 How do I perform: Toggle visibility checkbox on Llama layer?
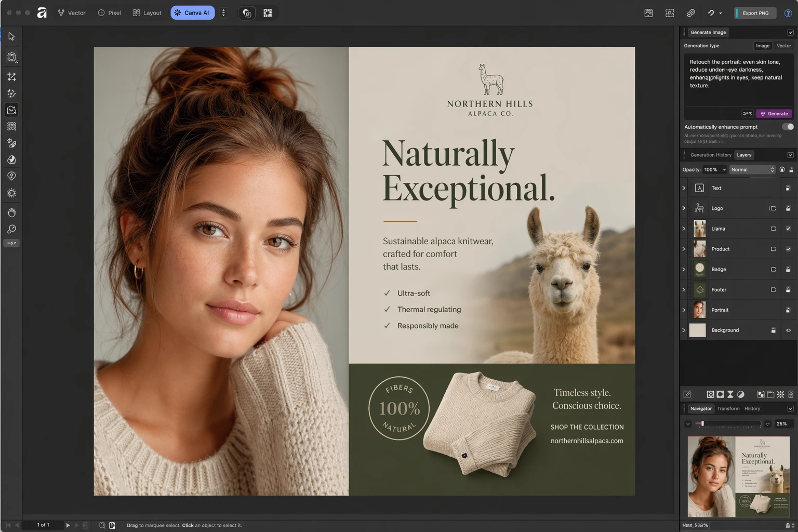point(788,229)
